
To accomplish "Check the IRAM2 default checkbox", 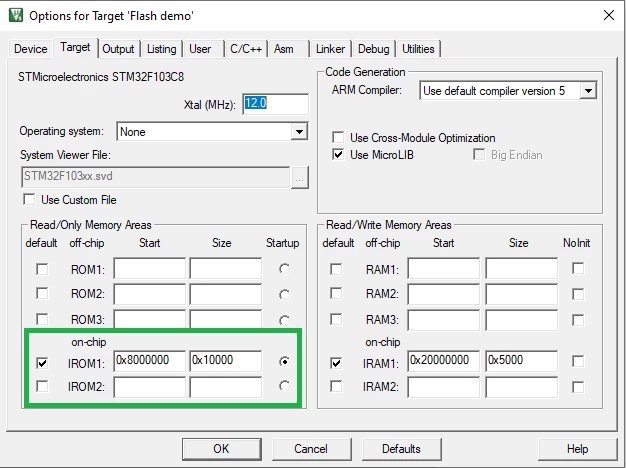I will coord(336,386).
